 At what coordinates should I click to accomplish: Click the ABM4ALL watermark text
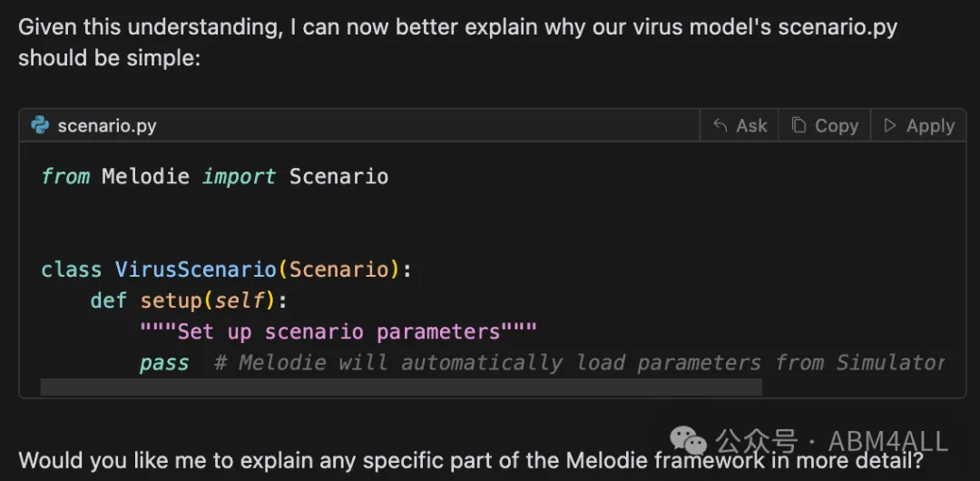tap(888, 442)
